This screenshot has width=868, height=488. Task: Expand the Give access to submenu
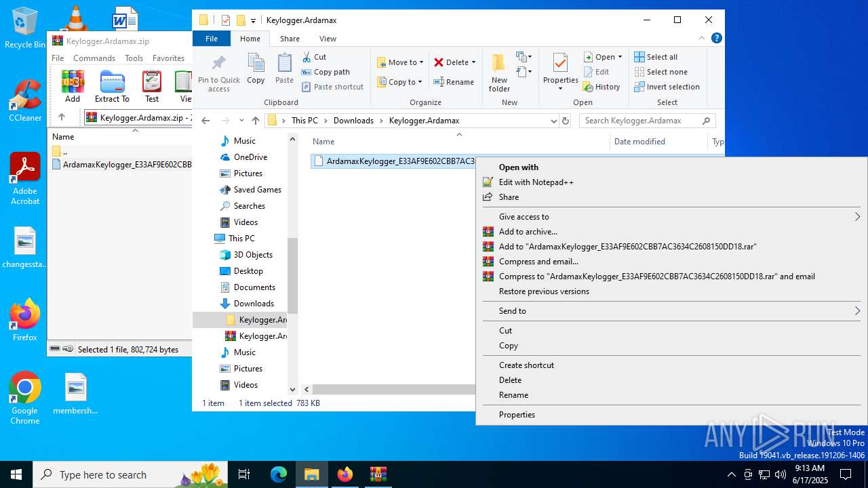671,217
